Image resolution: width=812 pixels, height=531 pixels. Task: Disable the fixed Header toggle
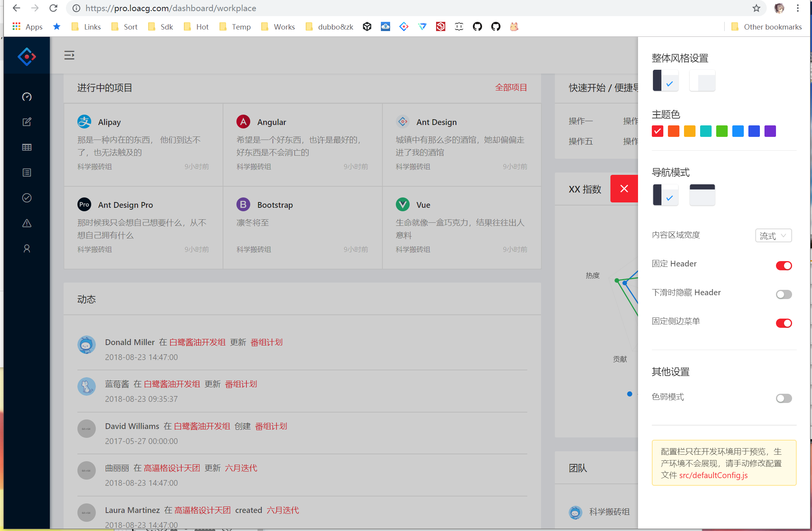784,265
